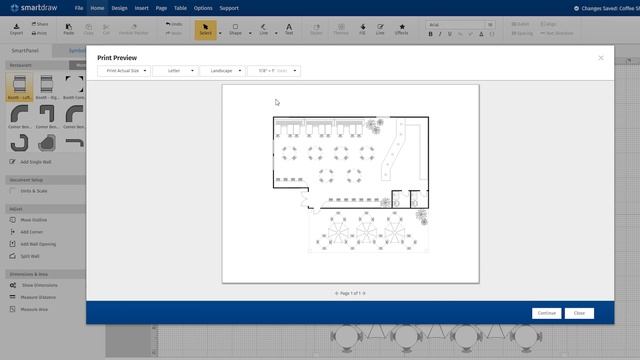Viewport: 640px width, 360px height.
Task: Switch to the Symbols tab
Action: point(76,51)
